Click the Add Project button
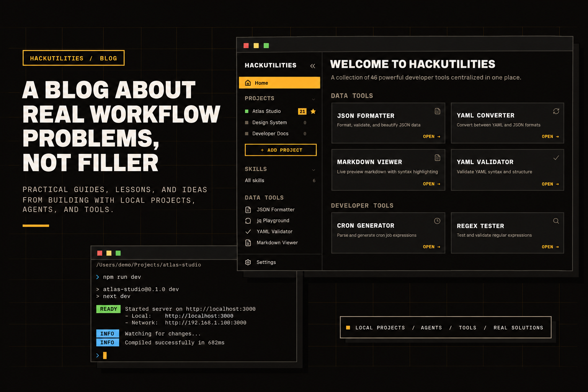This screenshot has width=588, height=392. tap(281, 150)
